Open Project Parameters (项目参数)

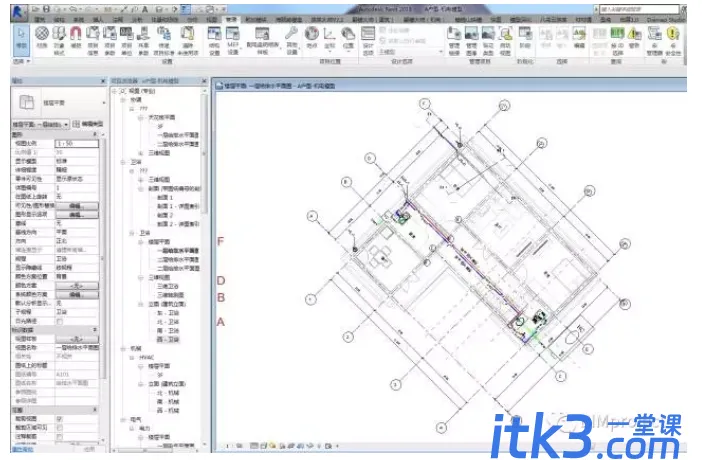(110, 39)
